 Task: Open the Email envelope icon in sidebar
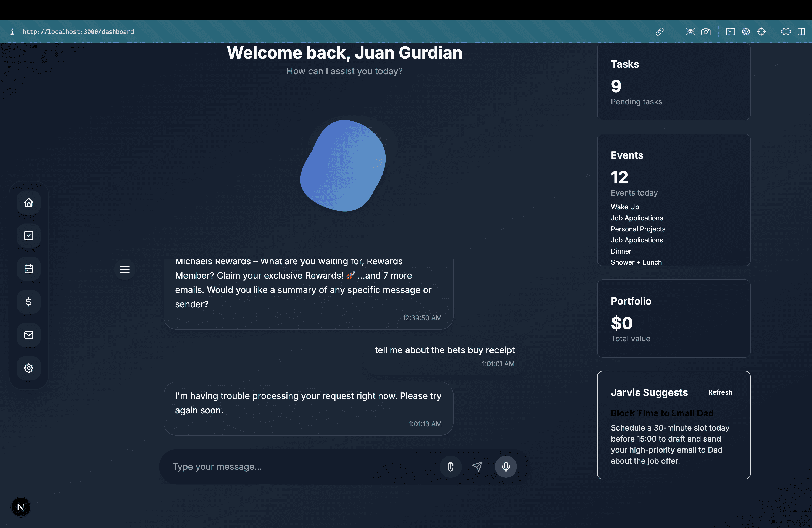tap(29, 335)
